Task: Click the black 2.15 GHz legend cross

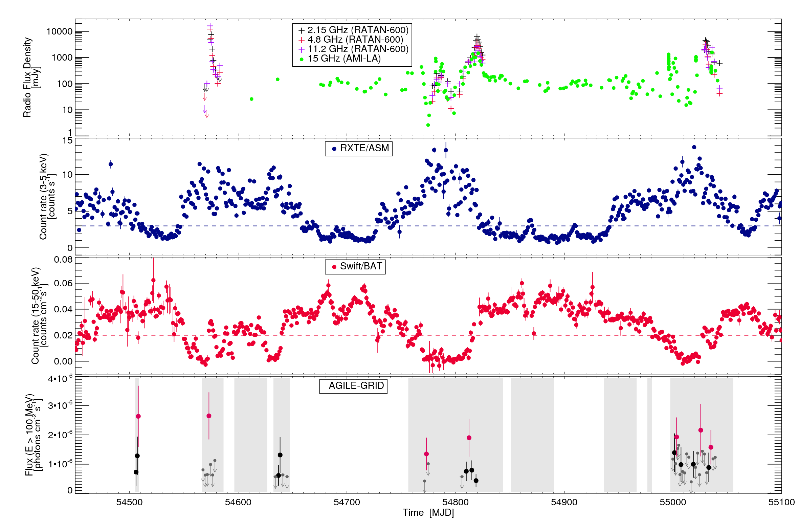Action: [301, 30]
